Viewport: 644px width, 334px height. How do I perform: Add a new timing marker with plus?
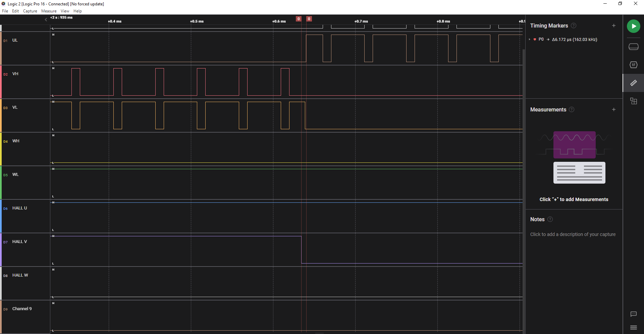[613, 26]
